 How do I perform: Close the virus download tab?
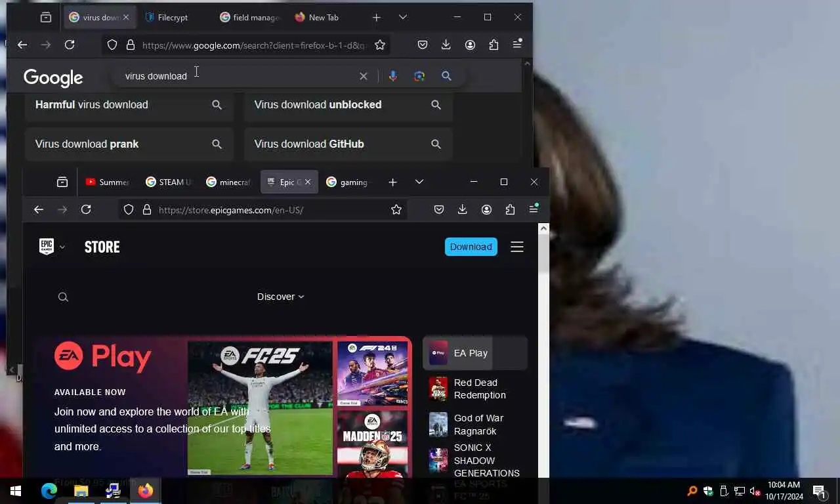click(126, 18)
